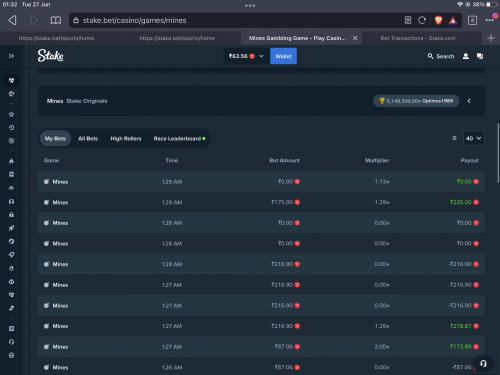Open the Optimus1989 top win badge
The width and height of the screenshot is (500, 375).
click(416, 101)
